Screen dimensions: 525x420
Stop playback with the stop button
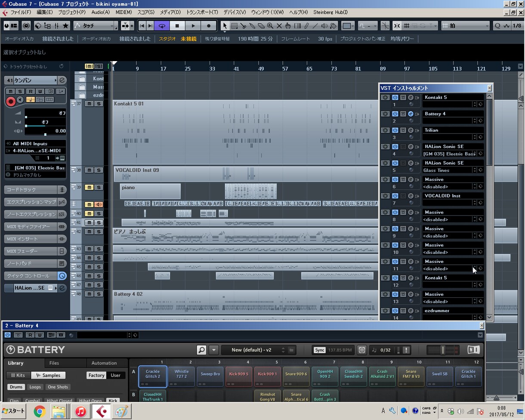pyautogui.click(x=177, y=26)
